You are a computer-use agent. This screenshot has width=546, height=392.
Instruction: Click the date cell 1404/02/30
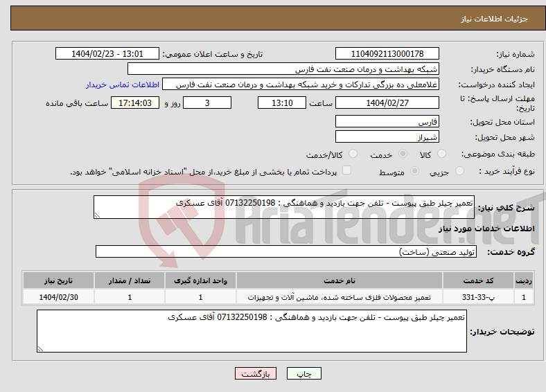[58, 297]
